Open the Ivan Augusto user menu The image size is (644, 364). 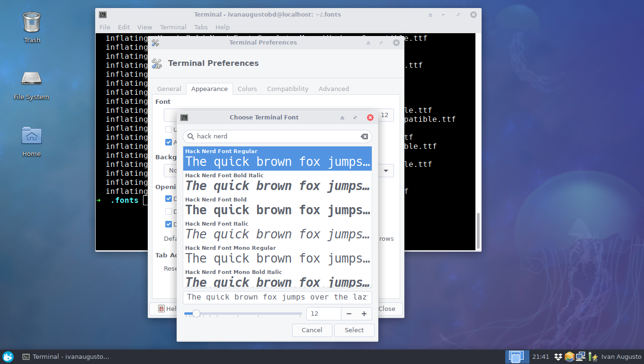pyautogui.click(x=621, y=356)
